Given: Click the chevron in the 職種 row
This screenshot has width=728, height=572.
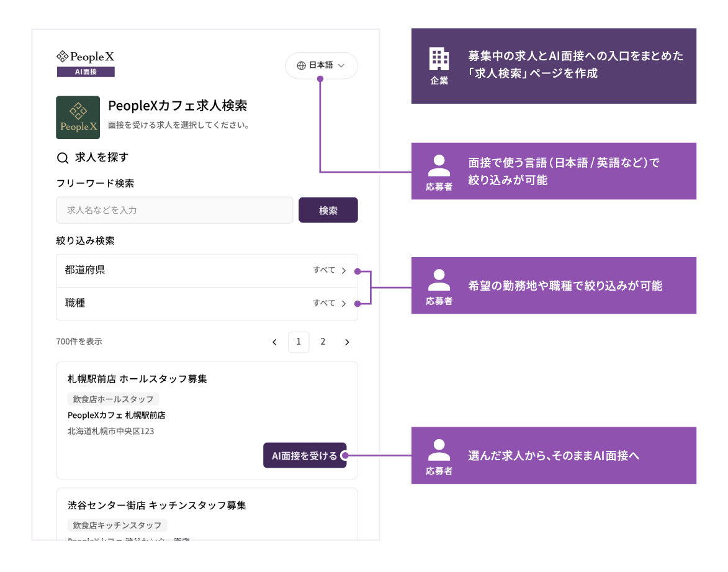Looking at the screenshot, I should pos(344,304).
